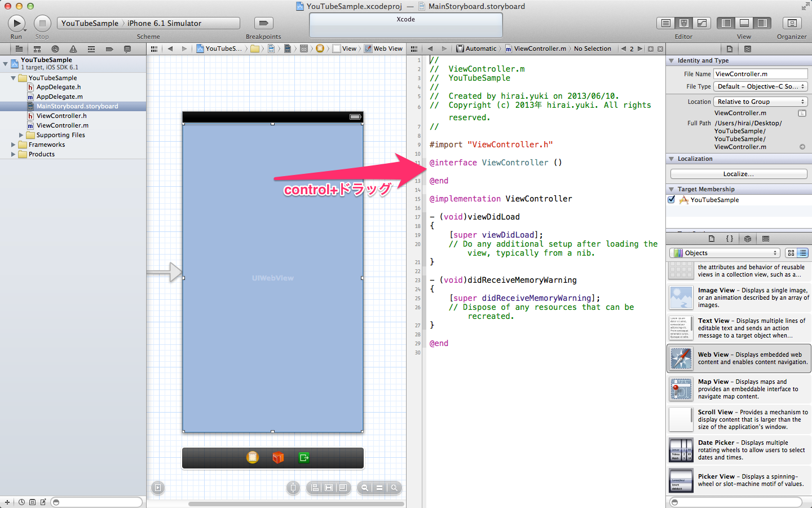Viewport: 812px width, 508px height.
Task: Open the Object library cube icon
Action: click(x=747, y=238)
